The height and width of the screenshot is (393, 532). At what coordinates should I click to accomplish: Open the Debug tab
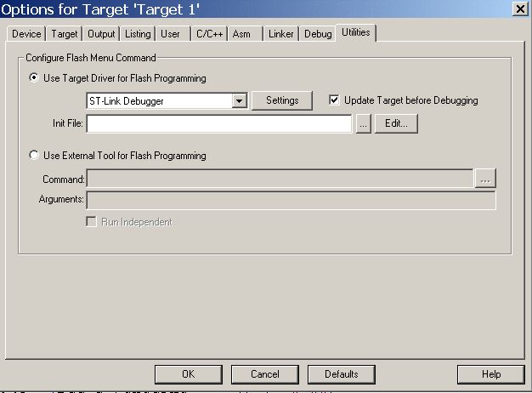tap(318, 34)
